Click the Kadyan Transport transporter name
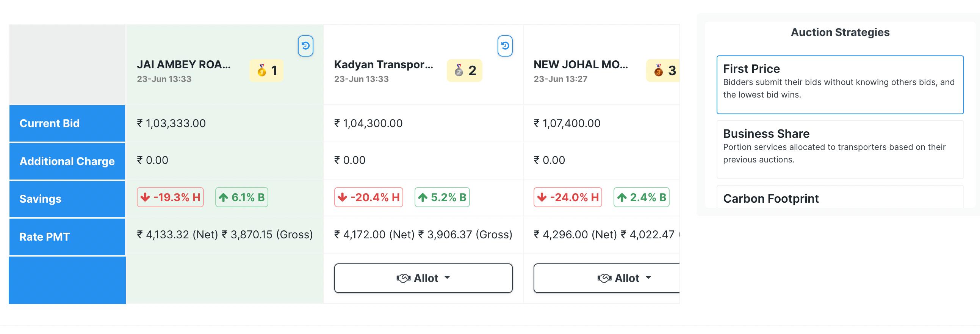 coord(384,65)
